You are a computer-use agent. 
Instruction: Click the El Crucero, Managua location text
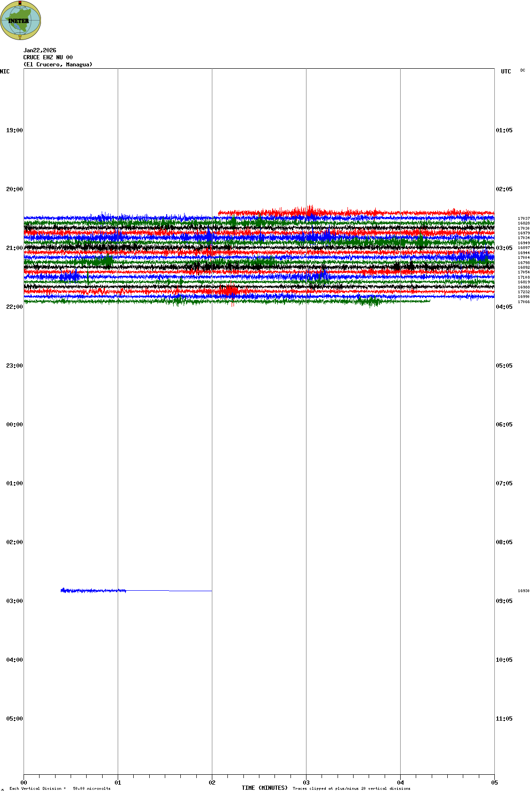coord(58,64)
